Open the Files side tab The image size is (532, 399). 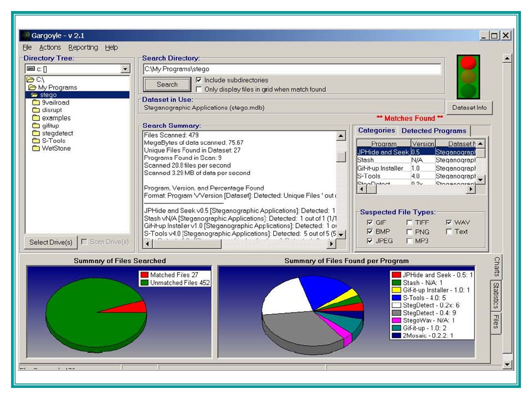coord(495,322)
